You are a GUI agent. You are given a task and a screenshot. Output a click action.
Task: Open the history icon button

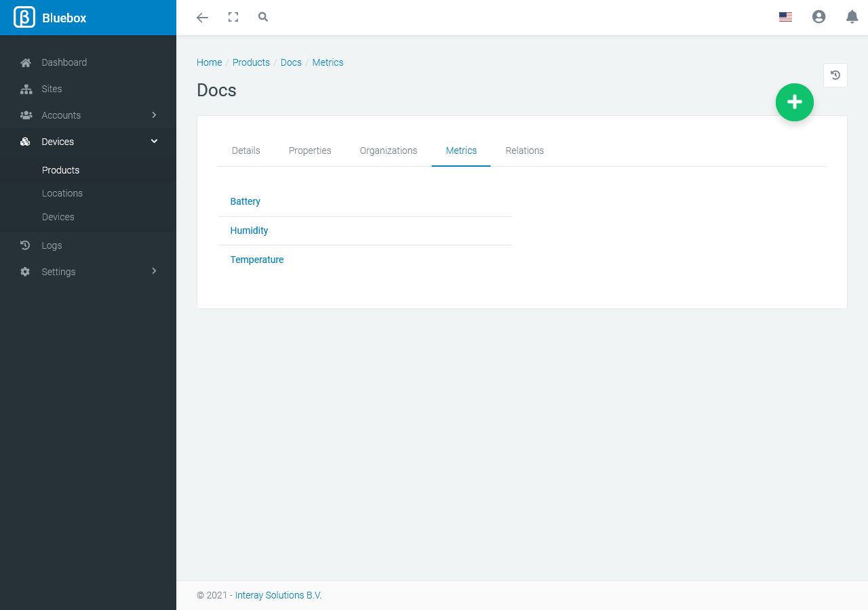[835, 75]
